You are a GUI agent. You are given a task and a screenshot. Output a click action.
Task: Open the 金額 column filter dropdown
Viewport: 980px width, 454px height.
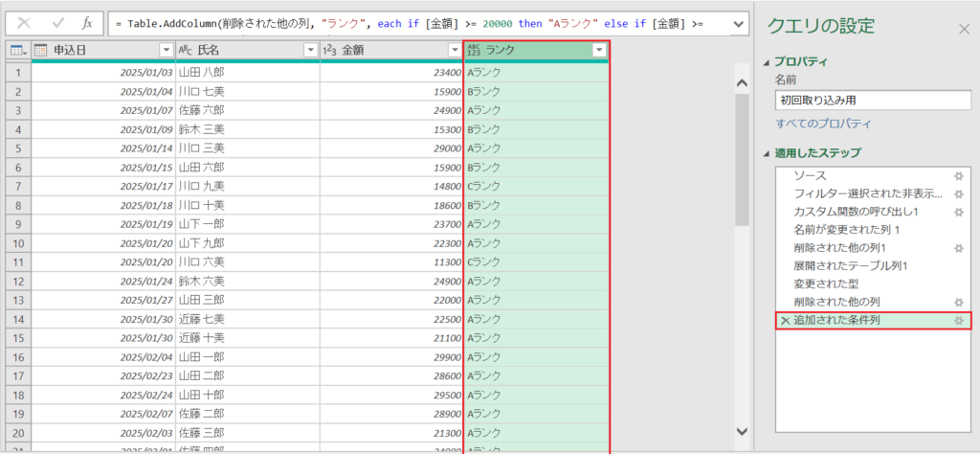(455, 51)
